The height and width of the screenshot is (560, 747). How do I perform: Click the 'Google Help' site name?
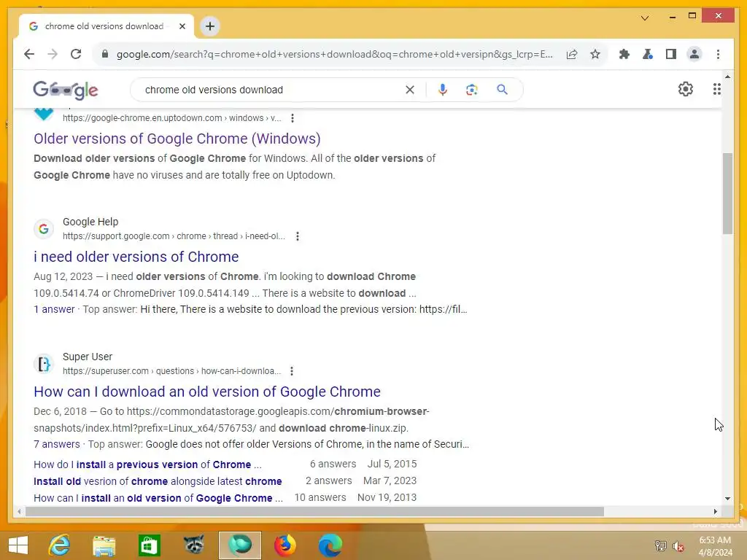coord(90,222)
